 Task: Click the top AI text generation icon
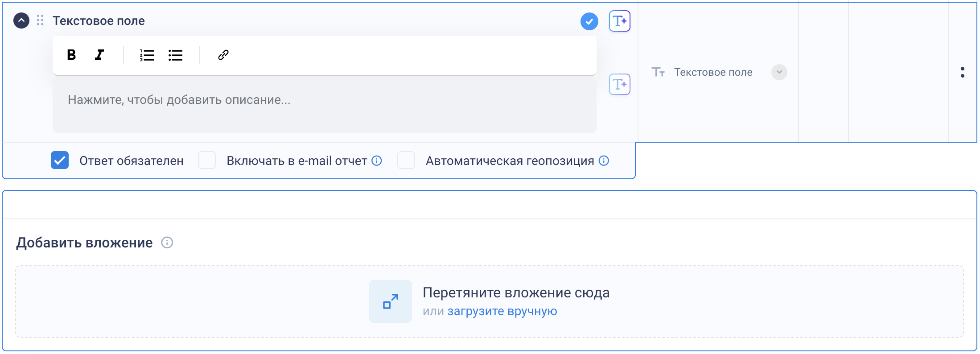coord(620,21)
